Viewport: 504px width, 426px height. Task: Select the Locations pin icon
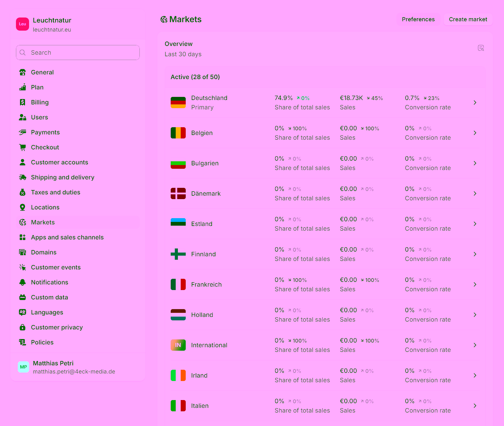pos(23,207)
